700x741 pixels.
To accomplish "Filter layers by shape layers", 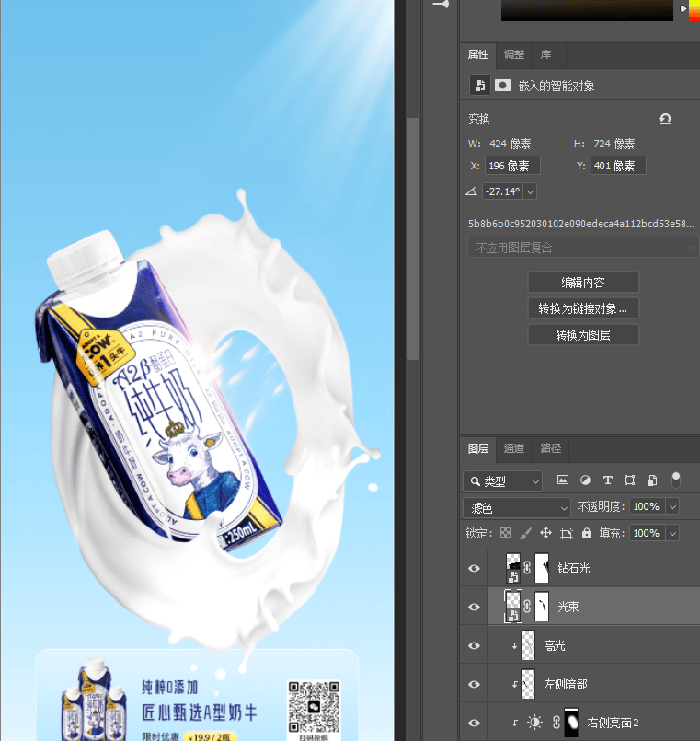I will [629, 480].
